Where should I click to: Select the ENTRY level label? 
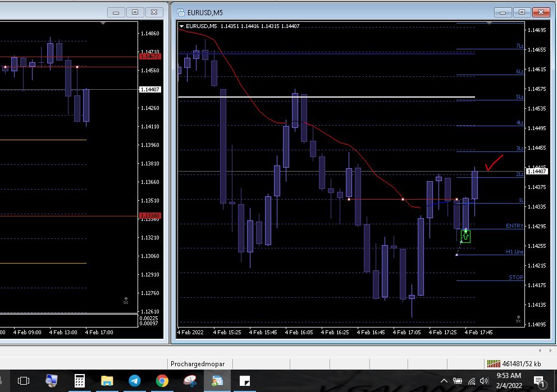click(x=514, y=225)
